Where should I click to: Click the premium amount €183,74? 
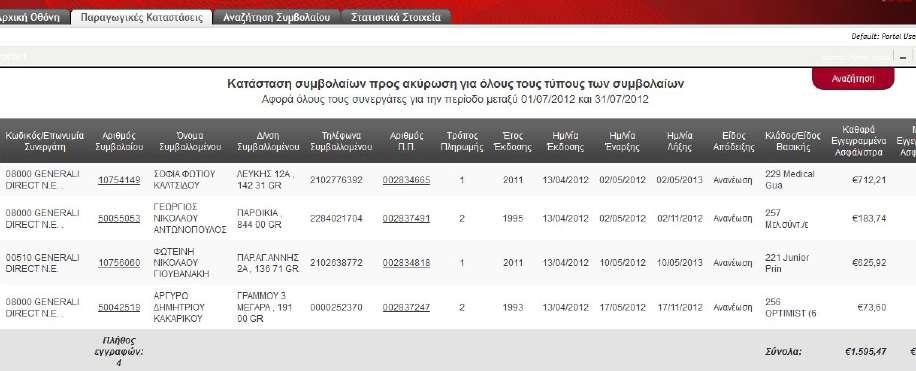(x=869, y=219)
